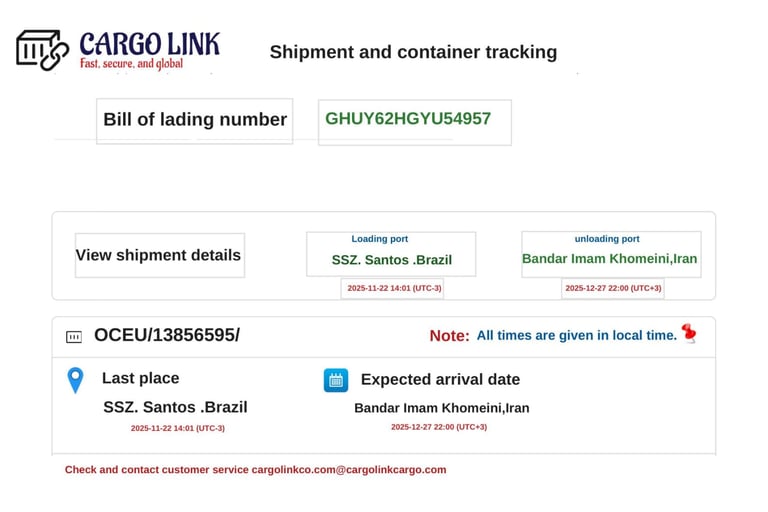Click the CARGO LINK brand name

pyautogui.click(x=149, y=44)
